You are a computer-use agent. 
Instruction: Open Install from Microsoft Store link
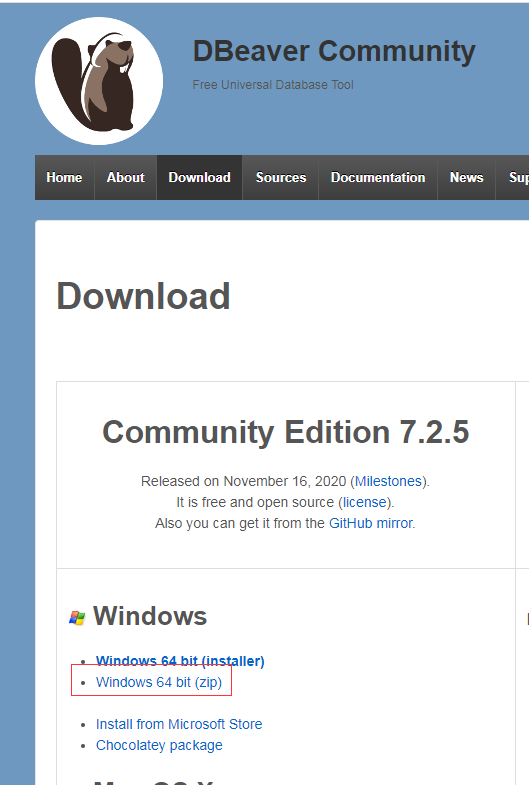179,724
